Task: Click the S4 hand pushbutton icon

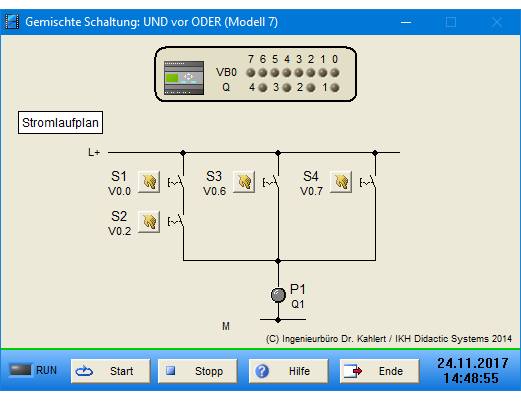Action: [x=341, y=182]
